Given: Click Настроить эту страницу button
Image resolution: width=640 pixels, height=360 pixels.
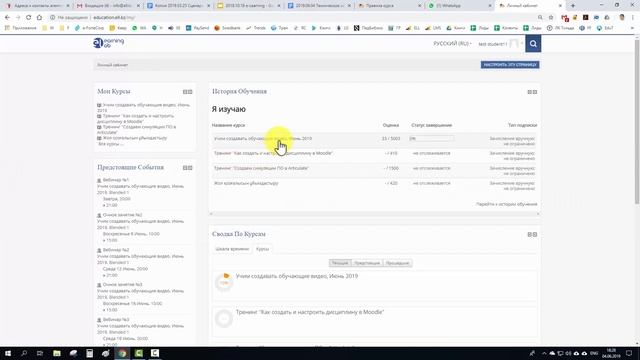Looking at the screenshot, I should [x=510, y=64].
